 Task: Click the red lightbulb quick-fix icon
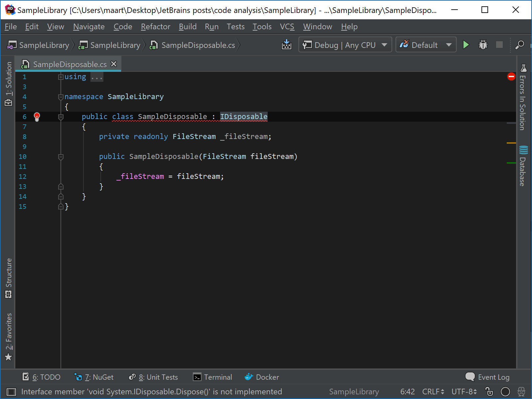tap(37, 117)
